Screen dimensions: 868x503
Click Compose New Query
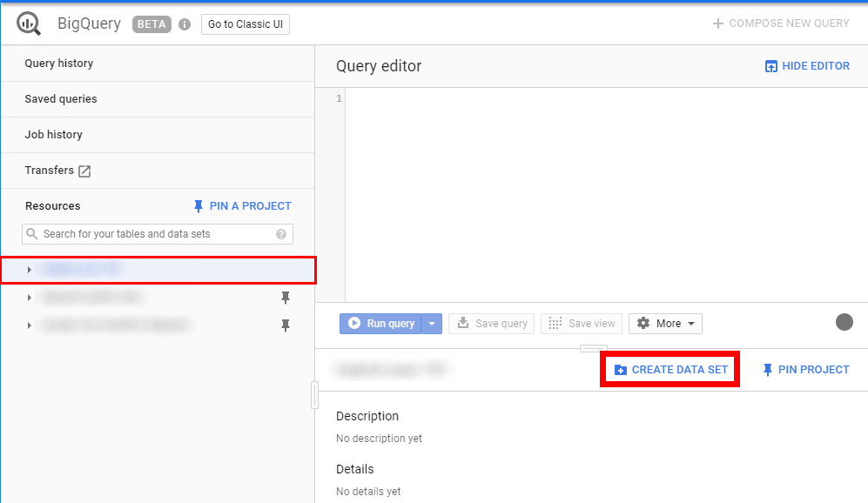click(781, 23)
